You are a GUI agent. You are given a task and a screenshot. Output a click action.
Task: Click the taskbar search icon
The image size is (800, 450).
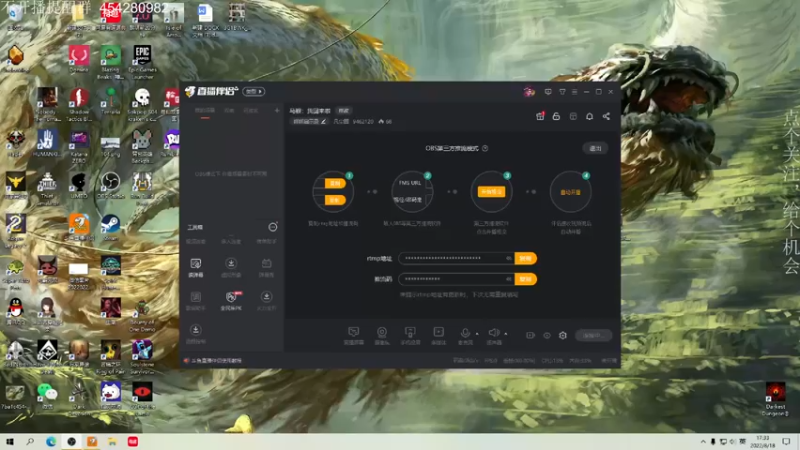[30, 441]
